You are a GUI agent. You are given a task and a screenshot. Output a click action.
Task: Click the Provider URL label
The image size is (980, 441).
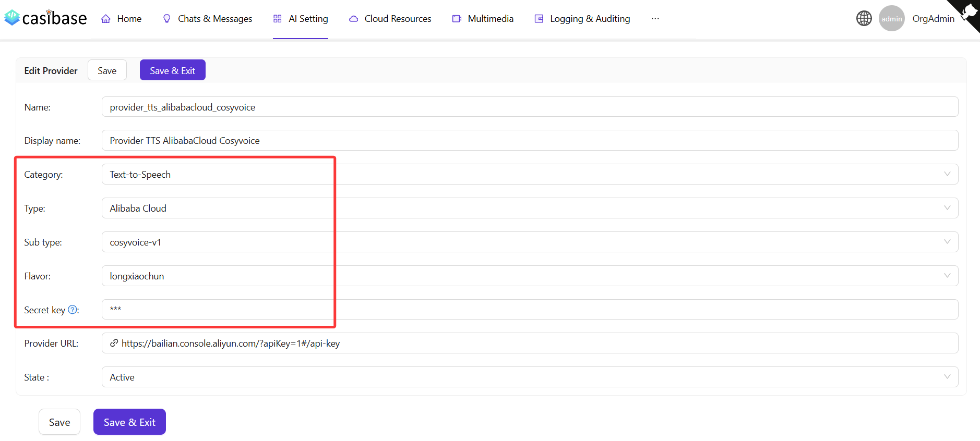click(51, 343)
